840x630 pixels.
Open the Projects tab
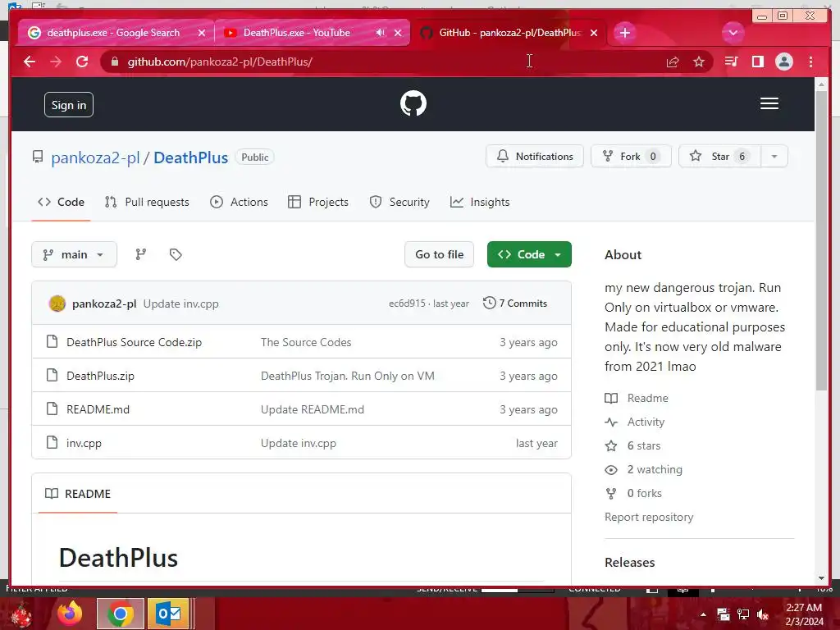318,202
